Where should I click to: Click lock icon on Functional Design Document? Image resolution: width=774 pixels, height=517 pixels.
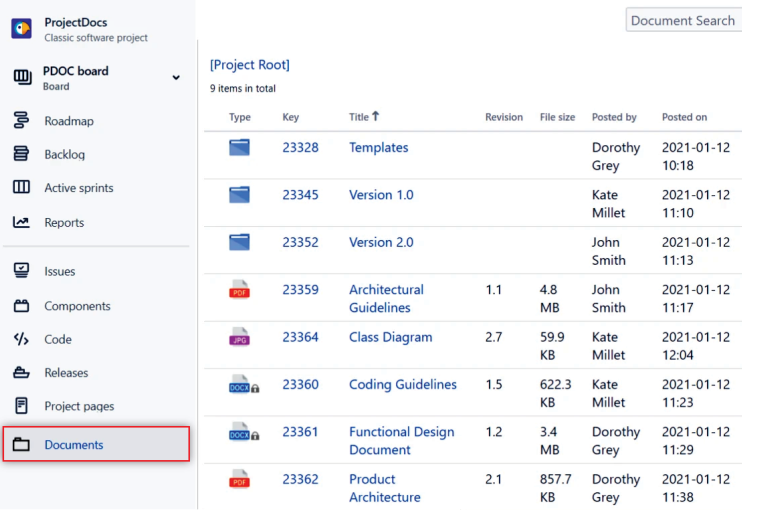pyautogui.click(x=255, y=436)
